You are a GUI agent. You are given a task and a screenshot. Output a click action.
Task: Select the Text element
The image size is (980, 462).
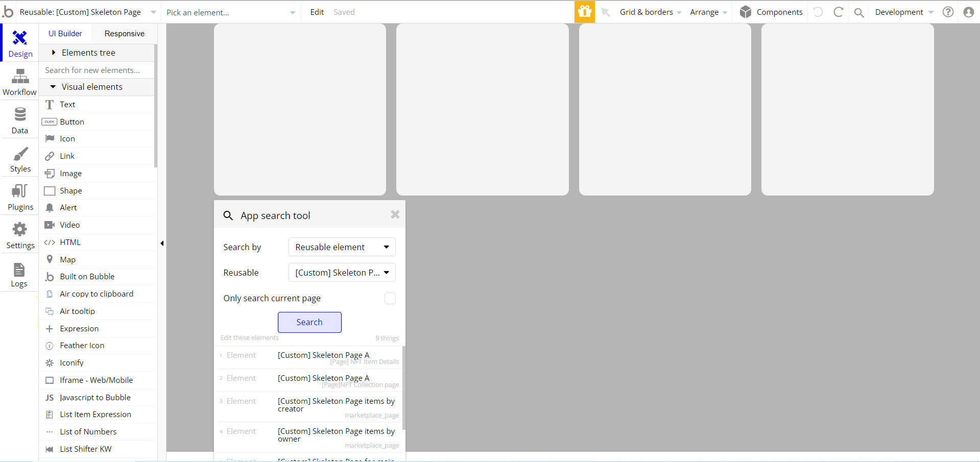(x=97, y=105)
